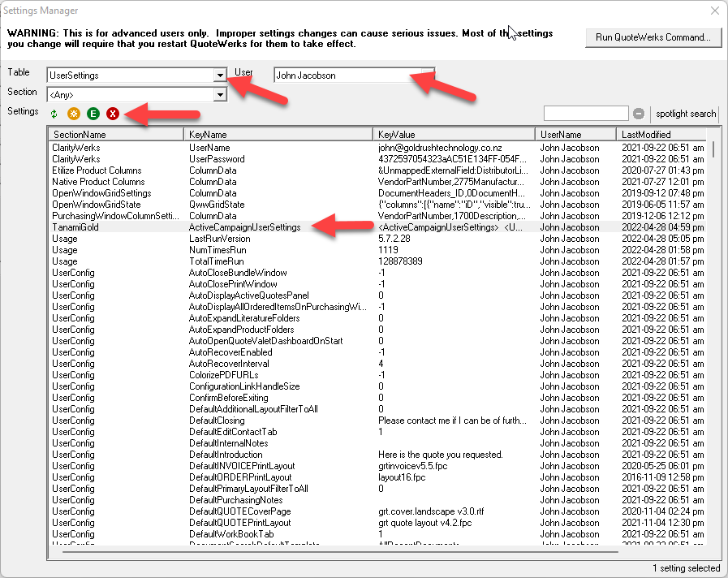
Task: Open the Table dropdown showing UserSettings
Action: click(219, 75)
